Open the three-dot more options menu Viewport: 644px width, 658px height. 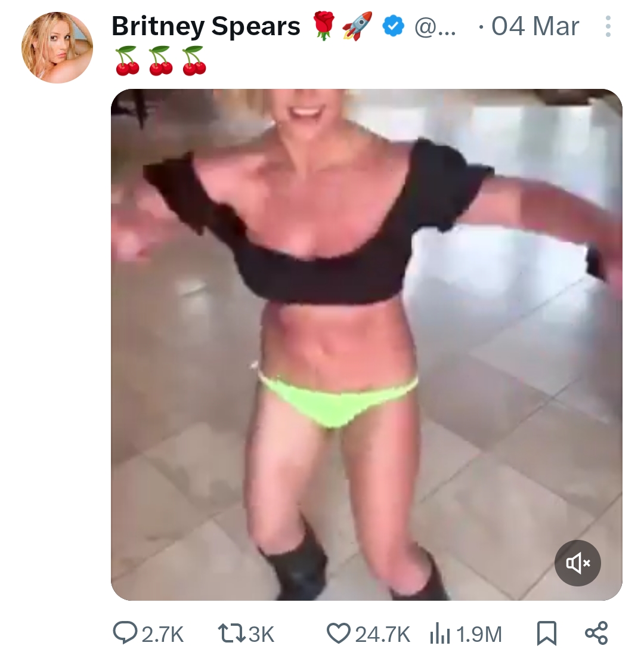tap(608, 26)
